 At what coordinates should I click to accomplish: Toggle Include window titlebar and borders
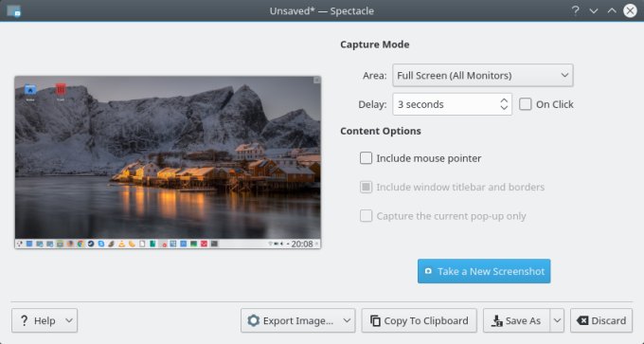coord(366,187)
